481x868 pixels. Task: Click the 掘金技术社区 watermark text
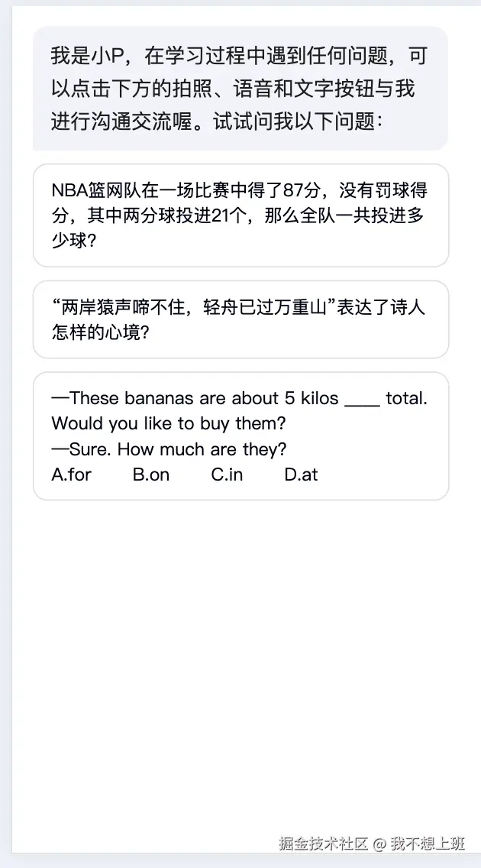(322, 844)
